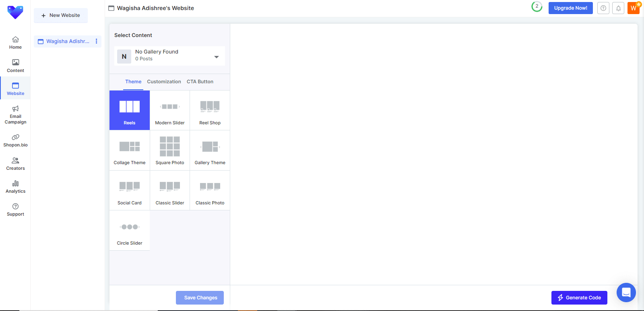Open the help question mark icon
The image size is (644, 311).
point(603,8)
